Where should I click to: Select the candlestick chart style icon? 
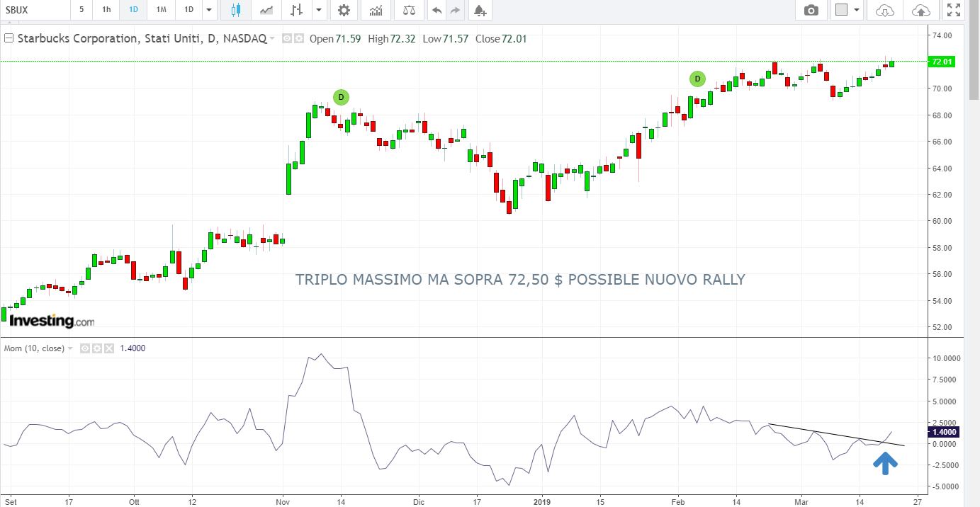coord(236,10)
